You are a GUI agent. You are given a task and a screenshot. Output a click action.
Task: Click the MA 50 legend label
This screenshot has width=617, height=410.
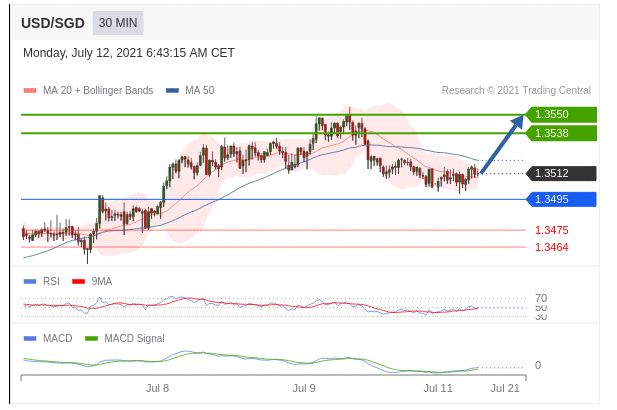[x=200, y=90]
